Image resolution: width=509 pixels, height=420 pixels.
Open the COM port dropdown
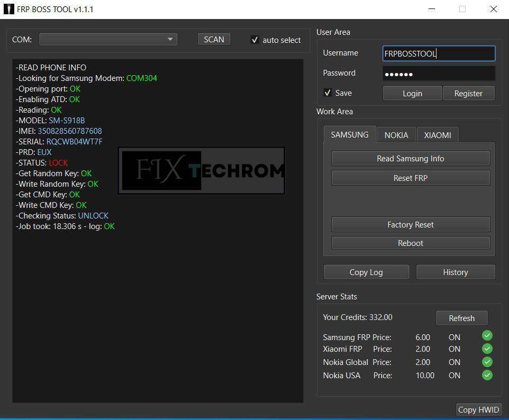(x=108, y=39)
